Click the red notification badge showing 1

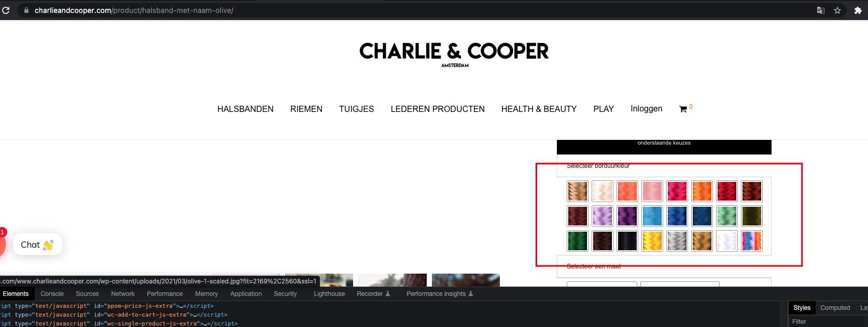point(3,232)
